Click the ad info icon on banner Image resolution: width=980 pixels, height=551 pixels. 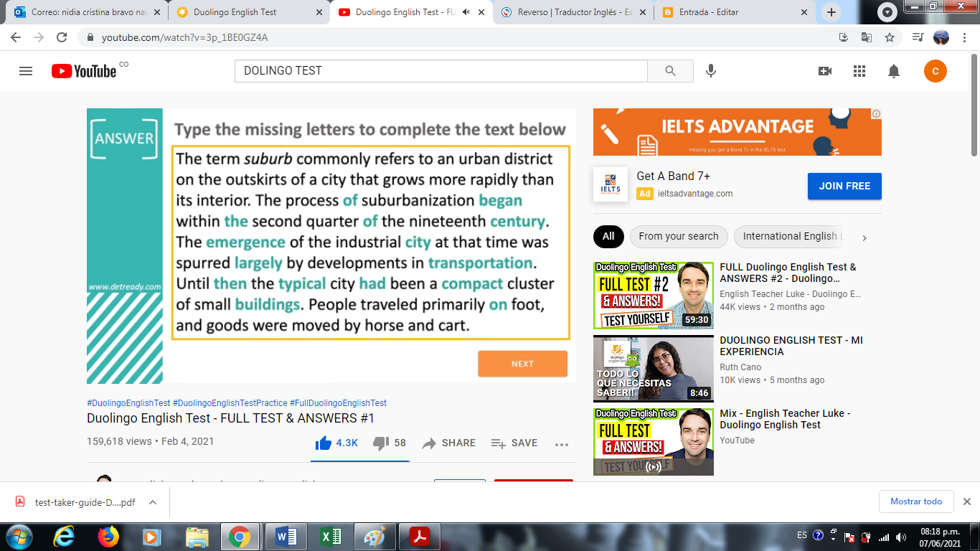(x=876, y=114)
